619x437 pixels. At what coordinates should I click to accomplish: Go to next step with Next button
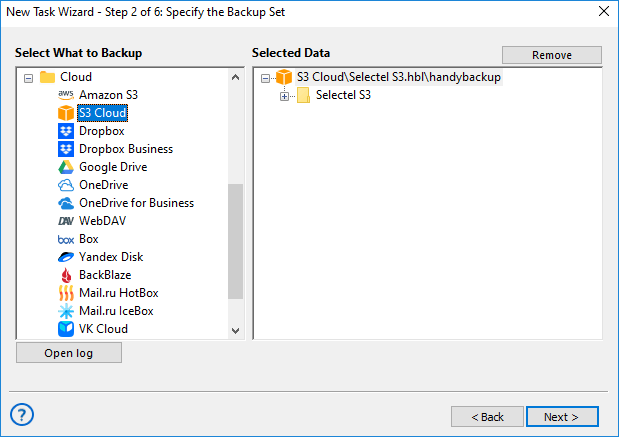click(561, 416)
